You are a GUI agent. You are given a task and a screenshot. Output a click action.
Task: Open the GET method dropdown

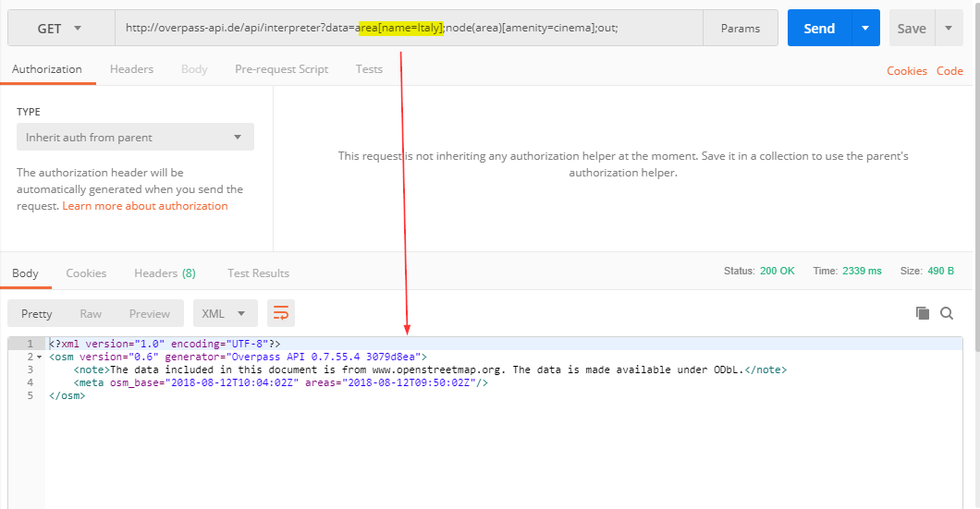tap(61, 28)
